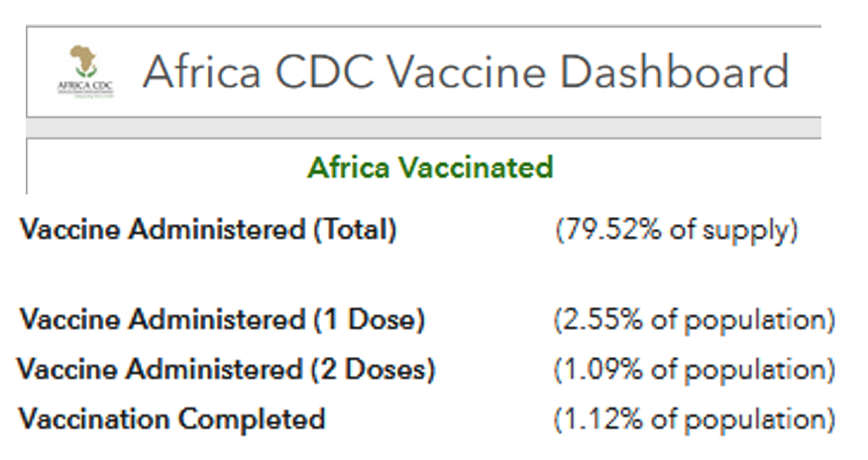Click the Vaccine Administered (Total) label
This screenshot has width=868, height=460.
[x=208, y=230]
